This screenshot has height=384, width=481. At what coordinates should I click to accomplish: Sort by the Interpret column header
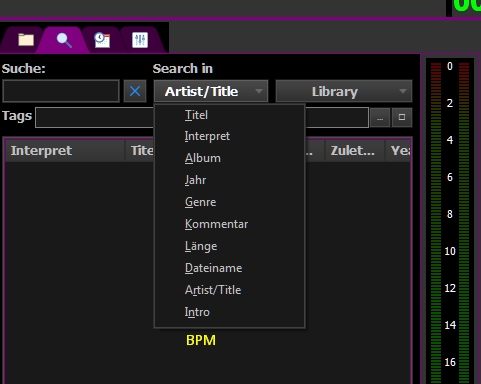(65, 151)
